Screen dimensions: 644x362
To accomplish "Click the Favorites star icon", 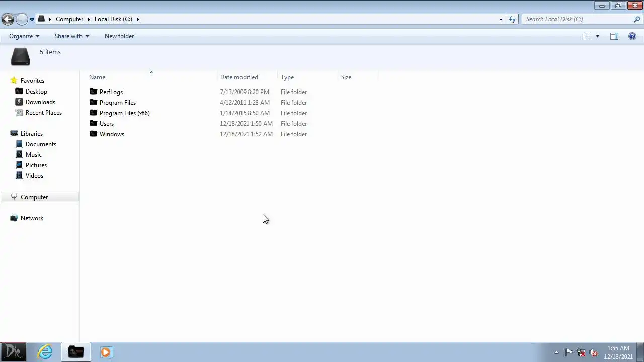I will pos(14,80).
